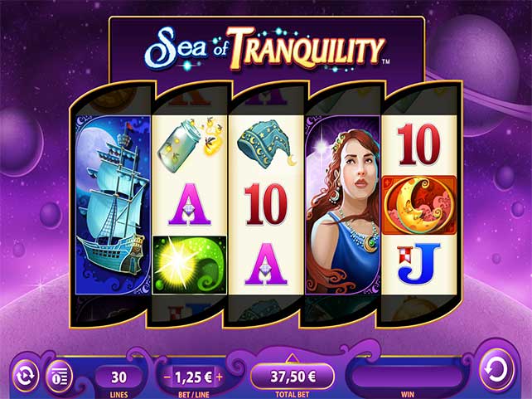The width and height of the screenshot is (532, 399).
Task: Select the 30 lines indicator
Action: pyautogui.click(x=118, y=377)
